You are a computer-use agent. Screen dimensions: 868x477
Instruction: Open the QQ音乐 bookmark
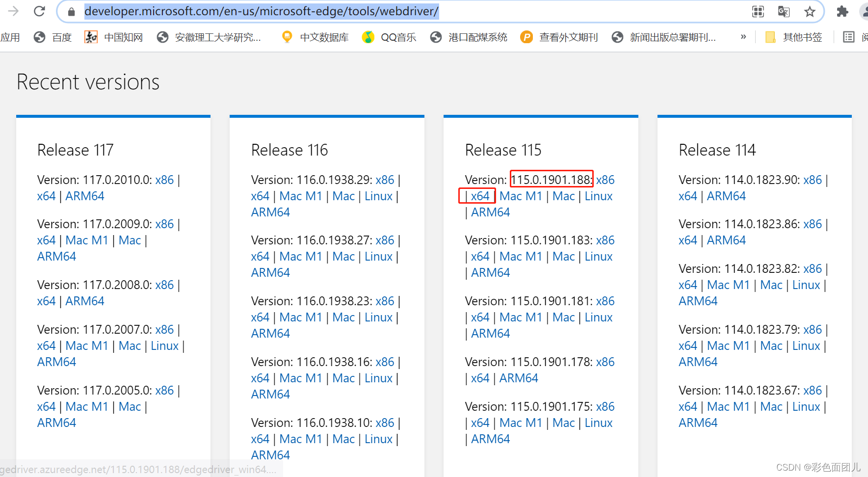389,37
